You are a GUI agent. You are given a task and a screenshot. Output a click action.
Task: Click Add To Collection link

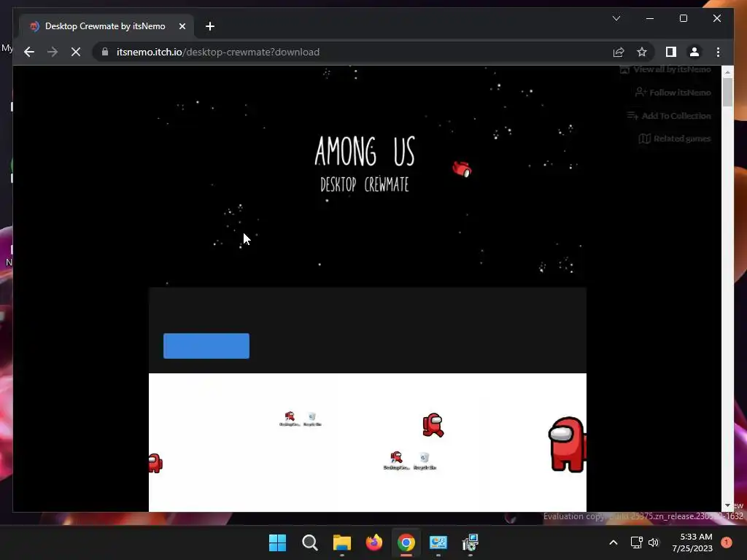(669, 116)
